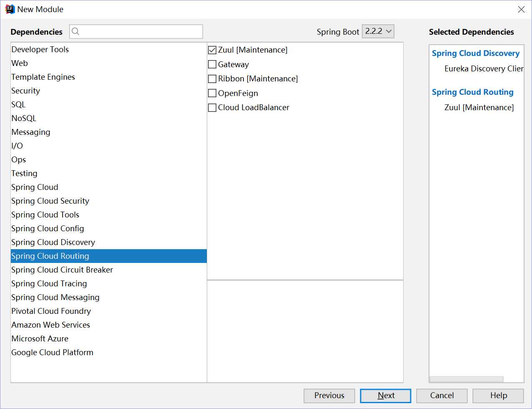Proceed with the Next button
The image size is (532, 409).
click(386, 396)
